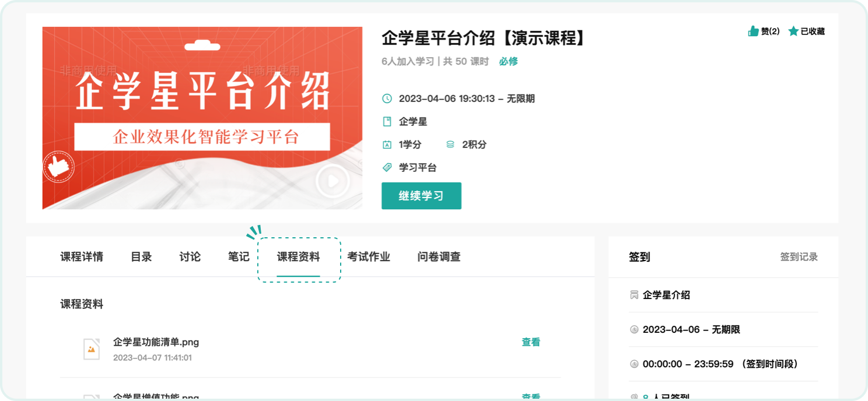This screenshot has width=868, height=401.
Task: Select the 笔记 tab
Action: point(239,257)
